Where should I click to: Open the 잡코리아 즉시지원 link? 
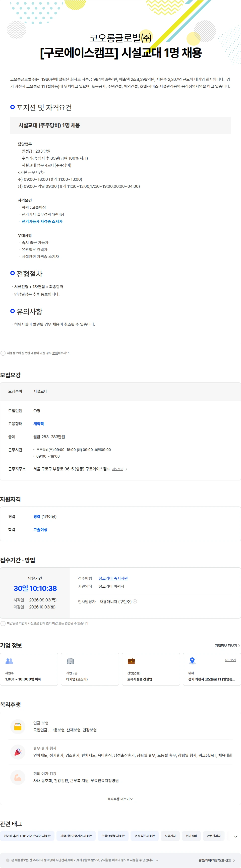click(113, 578)
